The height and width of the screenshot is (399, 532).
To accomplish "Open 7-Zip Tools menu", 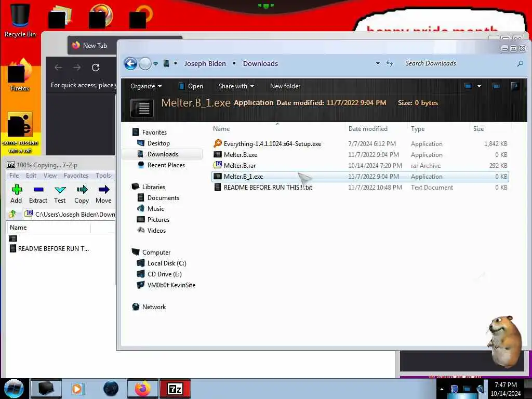I will pyautogui.click(x=103, y=176).
